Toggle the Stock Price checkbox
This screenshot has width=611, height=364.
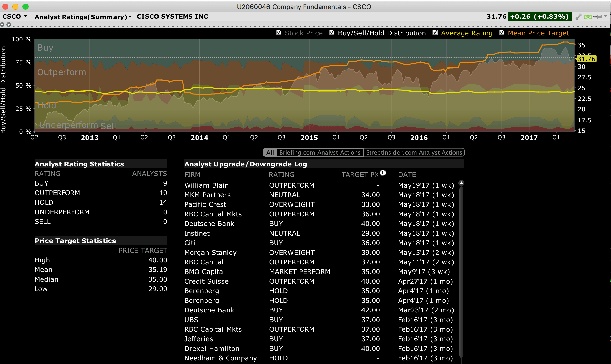pyautogui.click(x=279, y=33)
